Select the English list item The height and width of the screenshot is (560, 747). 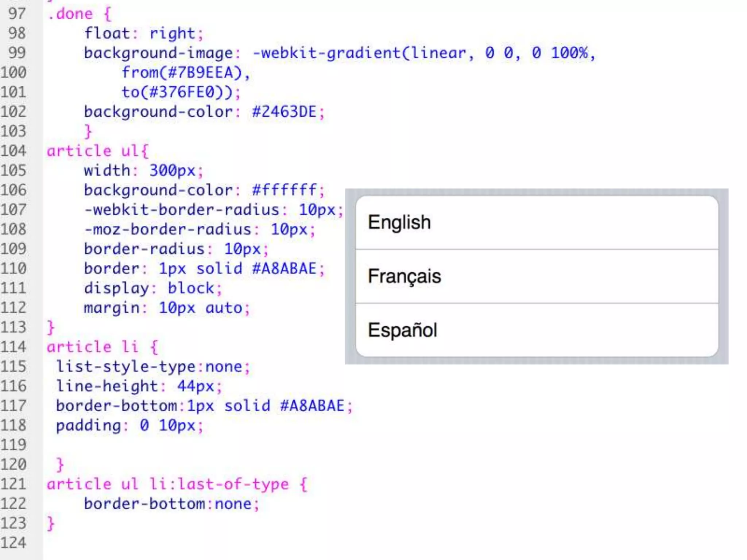(x=537, y=222)
